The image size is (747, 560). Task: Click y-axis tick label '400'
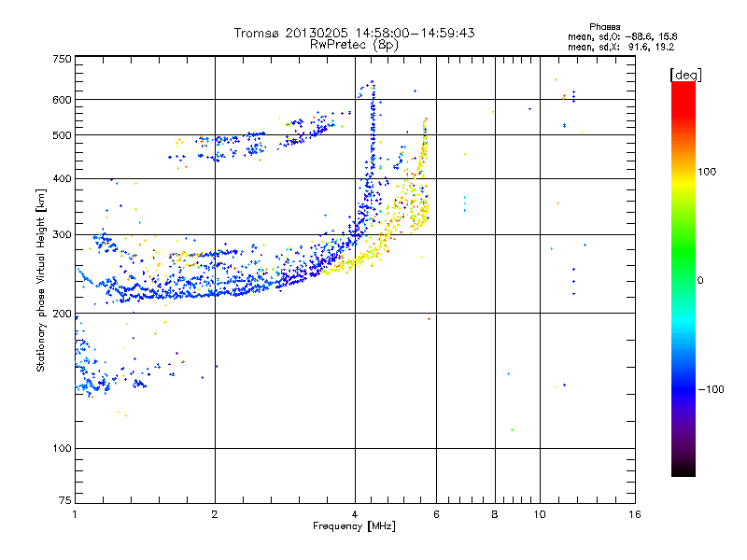[x=62, y=179]
